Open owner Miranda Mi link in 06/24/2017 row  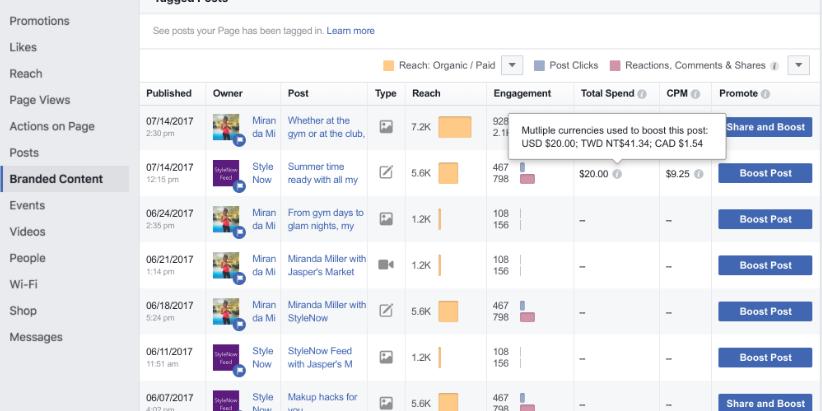point(264,219)
